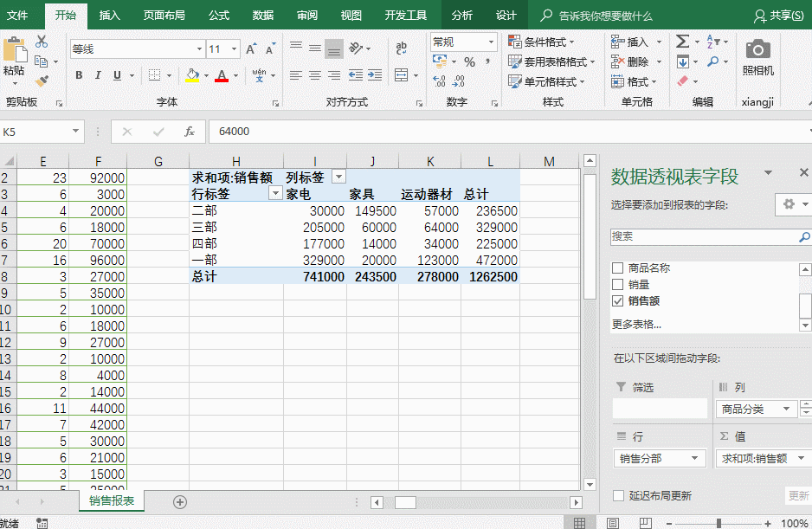812x529 pixels.
Task: Open the 行标签 filter dropdown
Action: 275,194
